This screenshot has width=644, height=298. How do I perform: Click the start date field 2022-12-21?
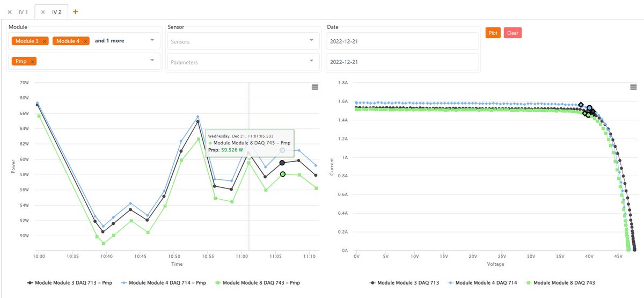point(402,41)
